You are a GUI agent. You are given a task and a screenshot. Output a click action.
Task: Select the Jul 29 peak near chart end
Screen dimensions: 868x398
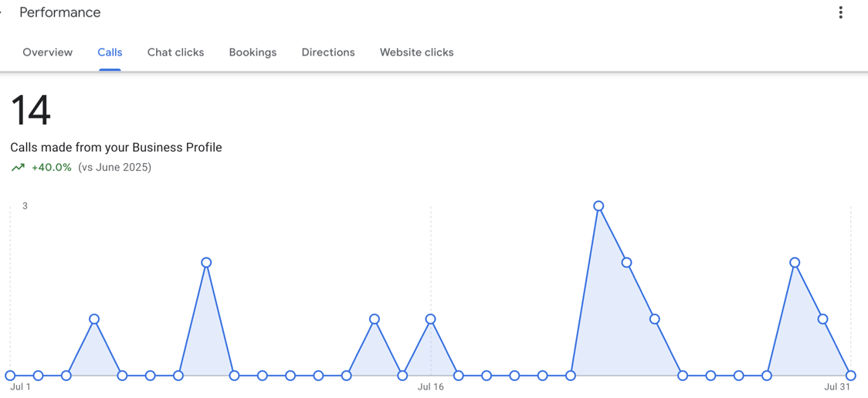tap(795, 262)
